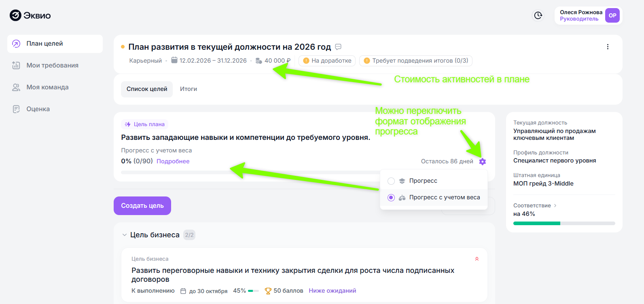Click the МОП грейд 3-Middle text

pyautogui.click(x=543, y=184)
